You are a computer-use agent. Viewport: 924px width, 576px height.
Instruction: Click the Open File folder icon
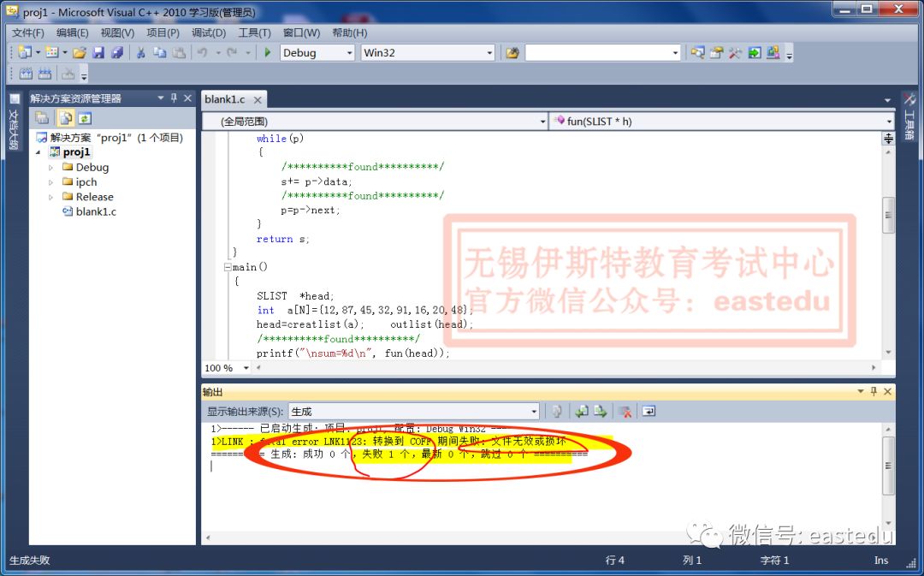pos(80,53)
